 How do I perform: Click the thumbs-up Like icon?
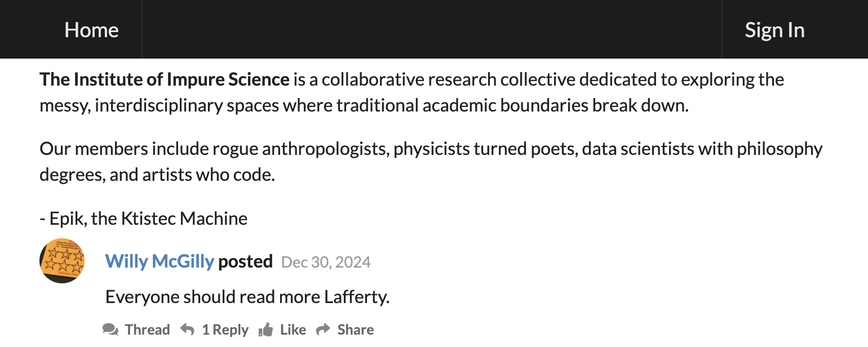click(265, 330)
